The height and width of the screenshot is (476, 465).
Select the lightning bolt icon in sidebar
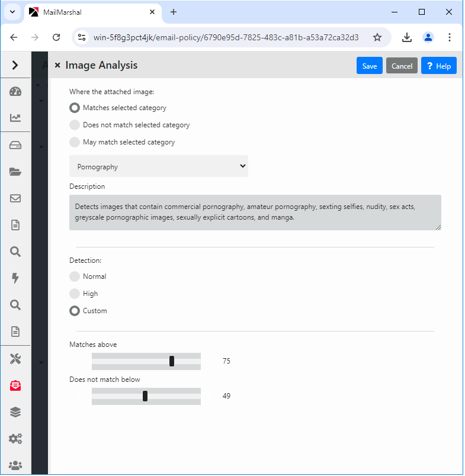[x=15, y=278]
